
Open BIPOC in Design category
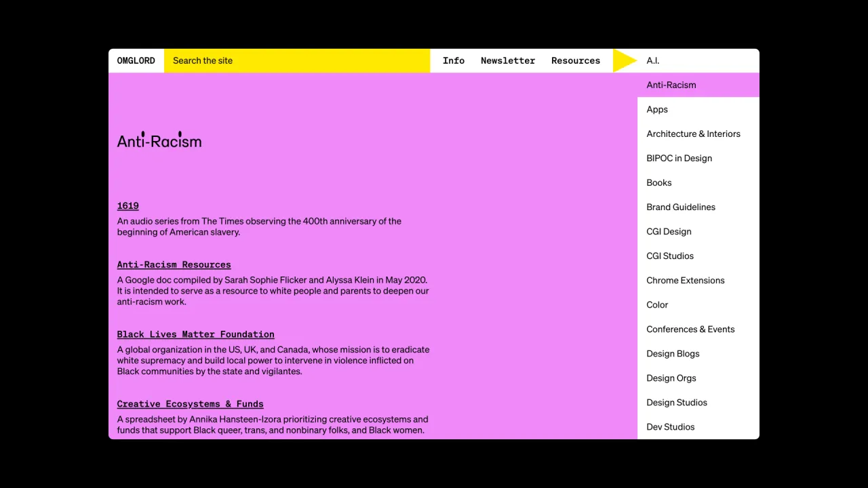pyautogui.click(x=698, y=158)
